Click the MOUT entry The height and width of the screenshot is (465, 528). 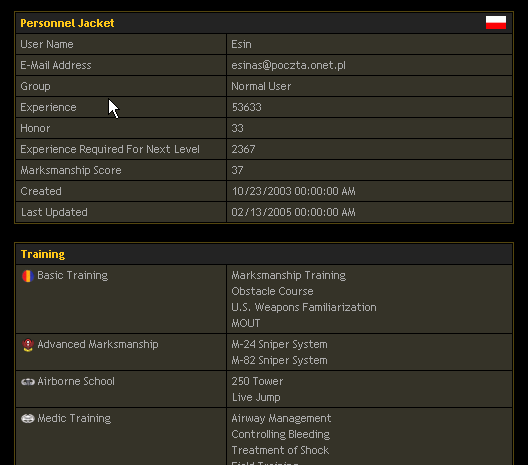click(246, 323)
